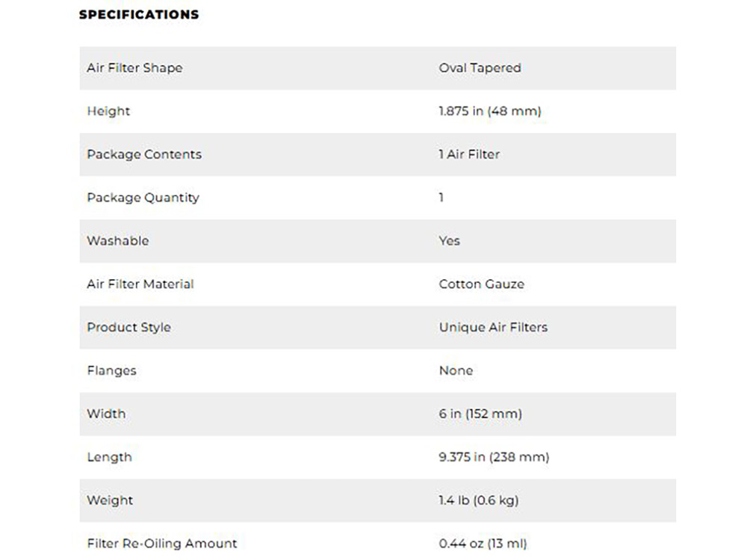747x560 pixels.
Task: Click the SPECIFICATIONS heading
Action: [139, 15]
